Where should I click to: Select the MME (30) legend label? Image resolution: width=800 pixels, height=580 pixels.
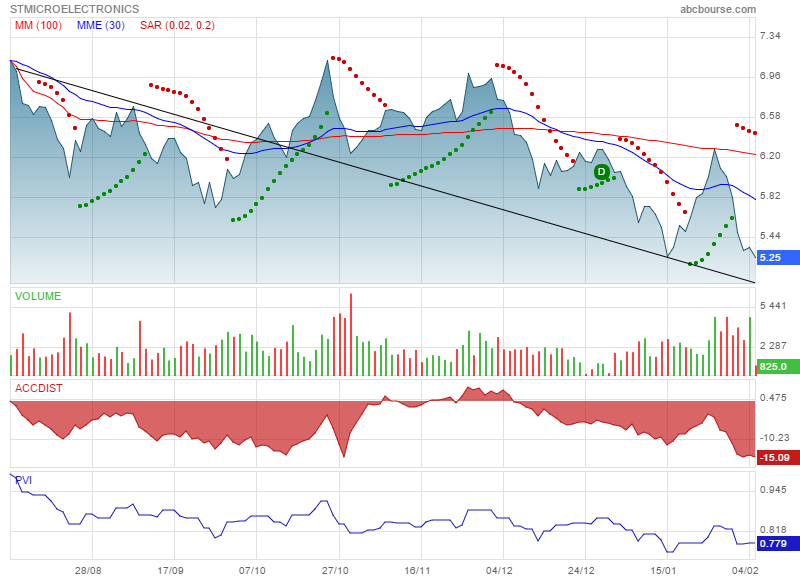(101, 26)
